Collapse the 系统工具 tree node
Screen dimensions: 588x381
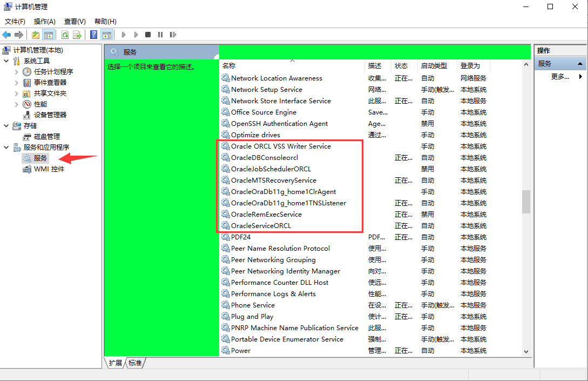(x=6, y=61)
